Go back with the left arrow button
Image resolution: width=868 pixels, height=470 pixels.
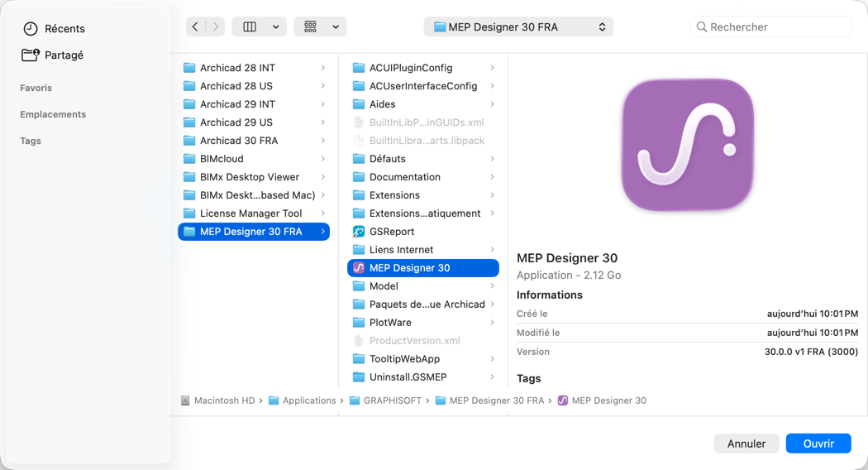pos(195,26)
